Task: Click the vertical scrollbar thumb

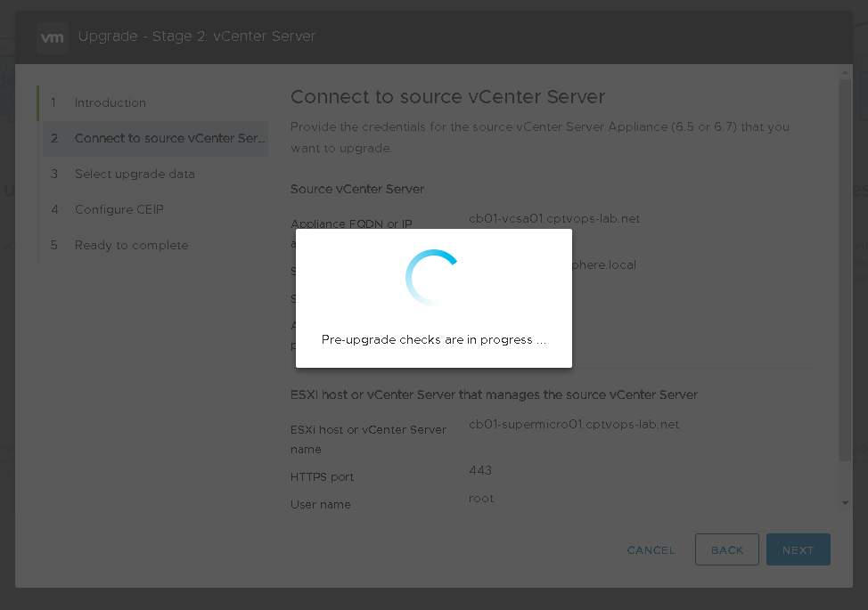Action: pos(845,267)
